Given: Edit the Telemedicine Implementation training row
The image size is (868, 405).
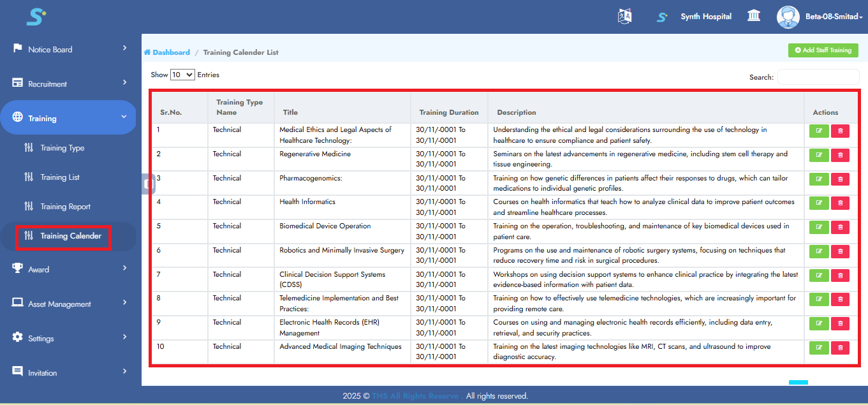Looking at the screenshot, I should coord(819,299).
